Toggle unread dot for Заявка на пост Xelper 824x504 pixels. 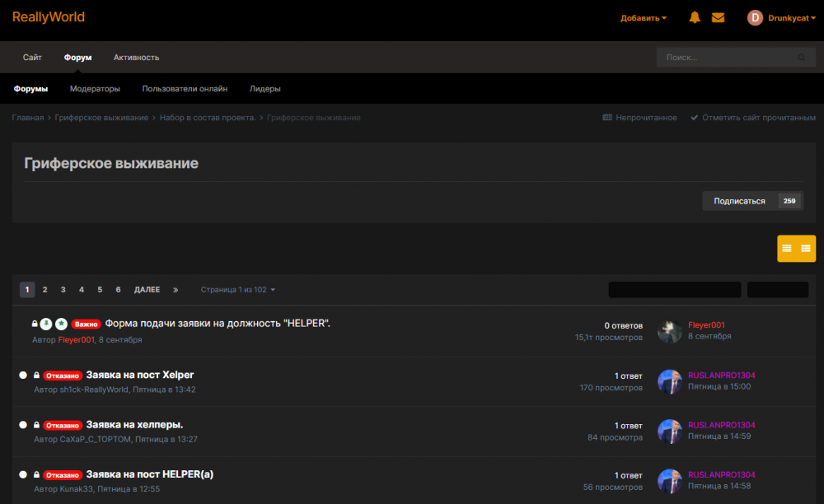[x=23, y=375]
